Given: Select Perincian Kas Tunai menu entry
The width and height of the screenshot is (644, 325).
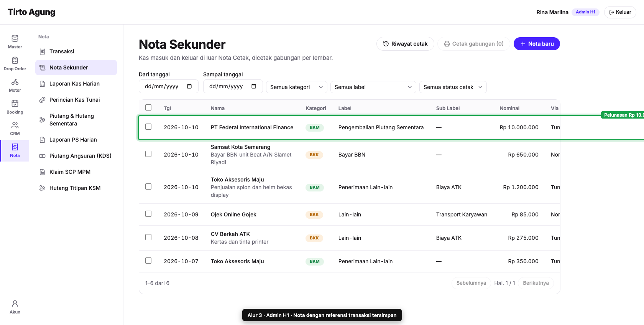Looking at the screenshot, I should tap(76, 100).
